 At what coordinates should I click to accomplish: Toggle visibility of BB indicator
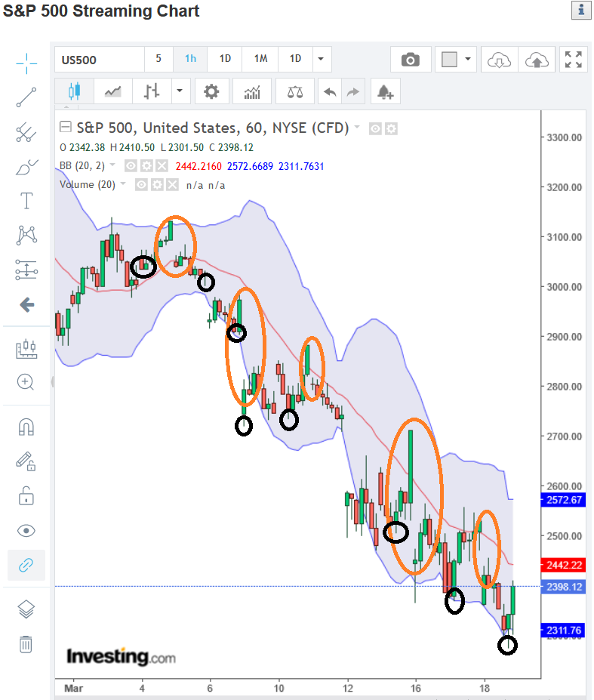coord(131,166)
